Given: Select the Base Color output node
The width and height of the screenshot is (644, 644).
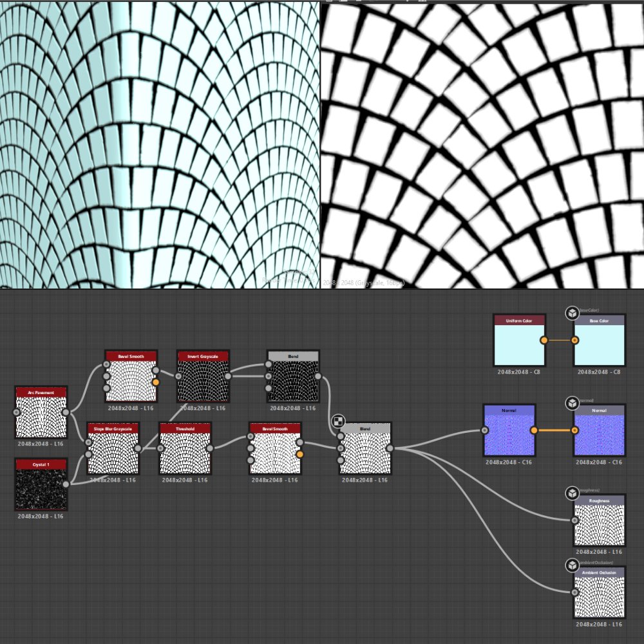Looking at the screenshot, I should [x=599, y=341].
